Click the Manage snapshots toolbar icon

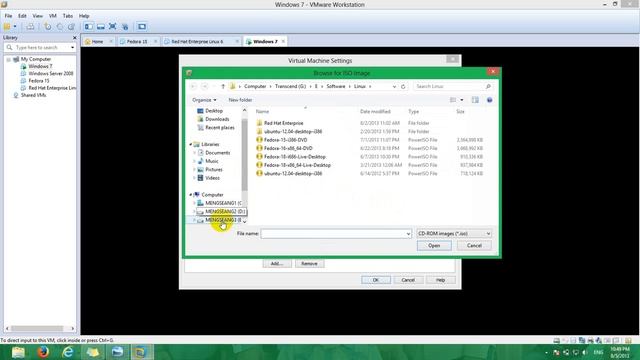(x=71, y=27)
